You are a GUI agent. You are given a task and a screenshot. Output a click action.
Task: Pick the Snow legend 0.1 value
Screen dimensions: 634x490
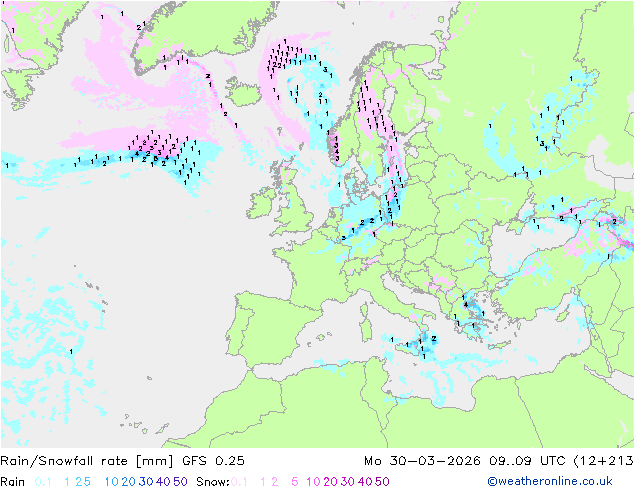click(239, 482)
